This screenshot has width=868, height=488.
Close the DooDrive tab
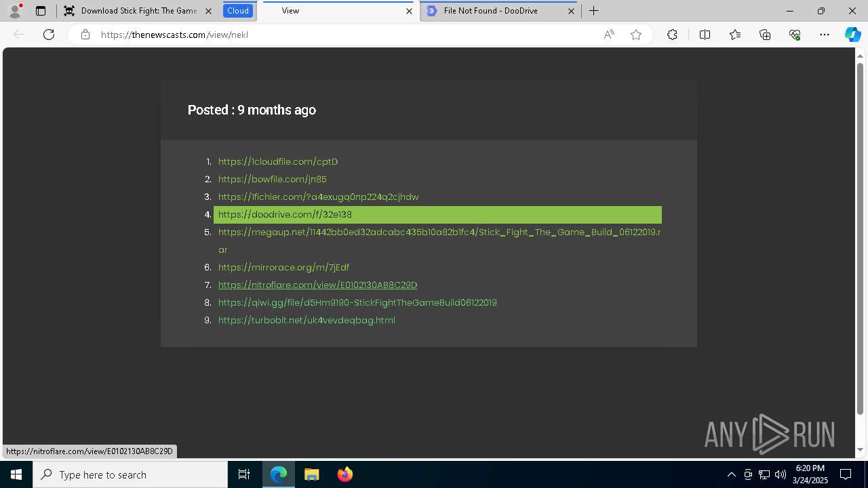pos(571,11)
